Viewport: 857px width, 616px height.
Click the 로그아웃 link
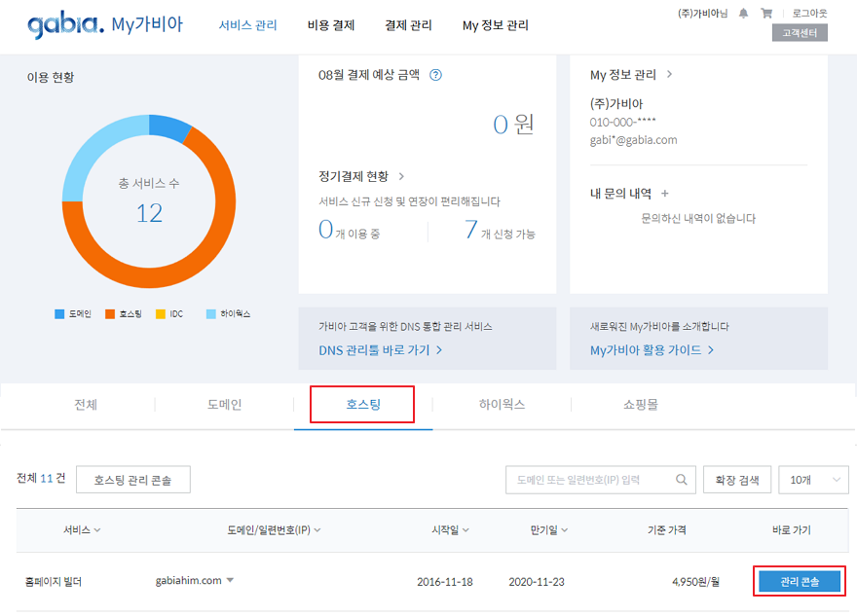(809, 13)
